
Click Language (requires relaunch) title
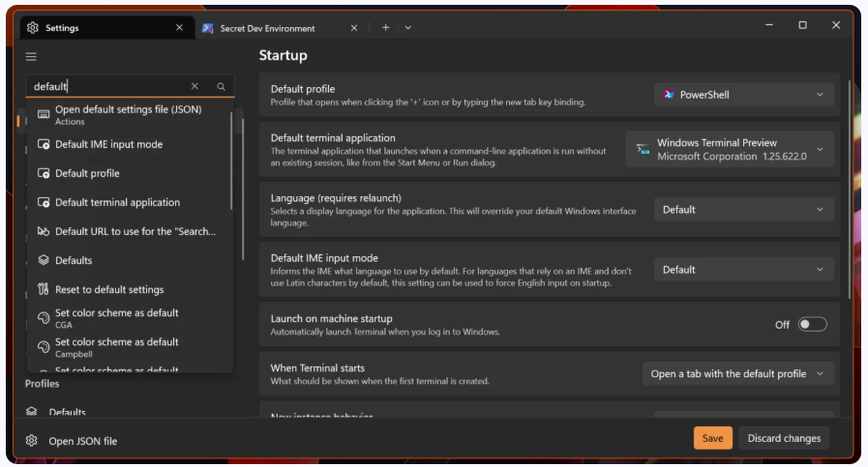pyautogui.click(x=336, y=198)
